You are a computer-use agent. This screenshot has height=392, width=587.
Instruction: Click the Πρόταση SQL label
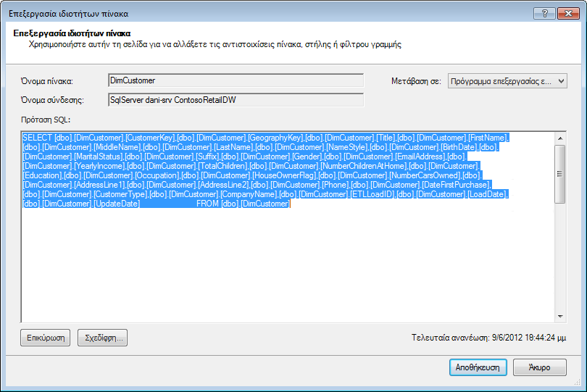(x=46, y=120)
